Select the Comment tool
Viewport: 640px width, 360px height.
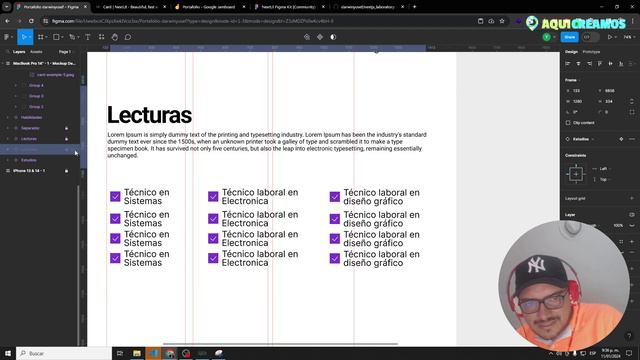tap(128, 37)
